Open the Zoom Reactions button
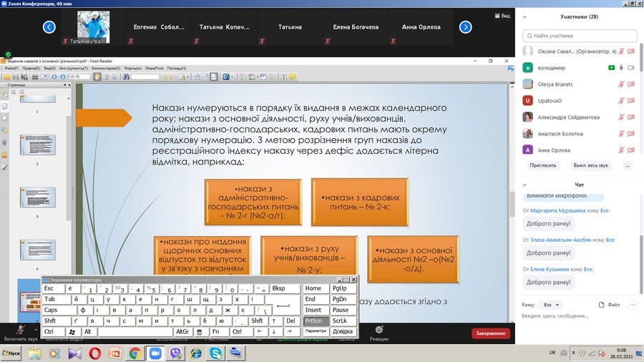This screenshot has height=362, width=644. pyautogui.click(x=379, y=333)
